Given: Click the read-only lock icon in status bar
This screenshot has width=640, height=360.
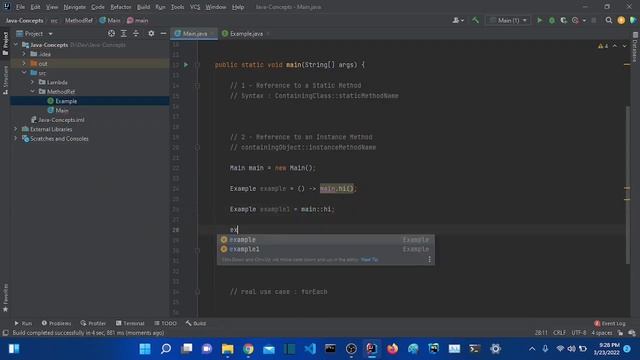Looking at the screenshot, I should 620,333.
